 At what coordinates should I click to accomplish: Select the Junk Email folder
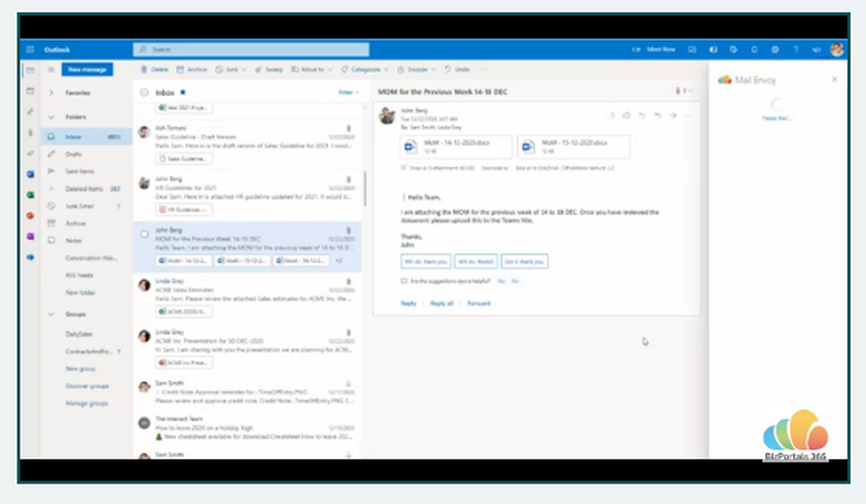pos(86,206)
